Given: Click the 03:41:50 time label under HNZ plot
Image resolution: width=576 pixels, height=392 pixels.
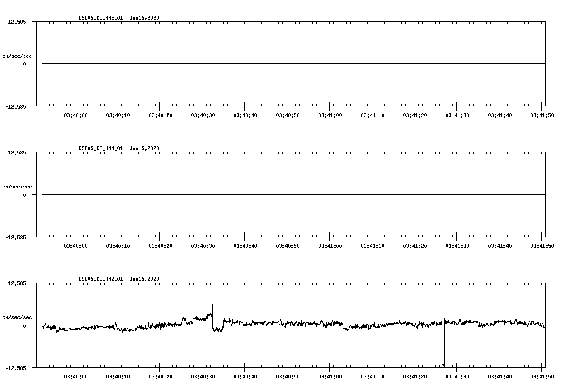Looking at the screenshot, I should click(542, 376).
